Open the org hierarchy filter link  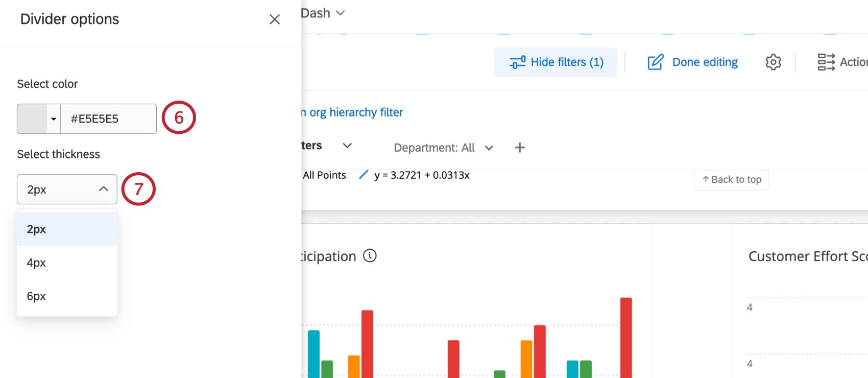tap(356, 112)
